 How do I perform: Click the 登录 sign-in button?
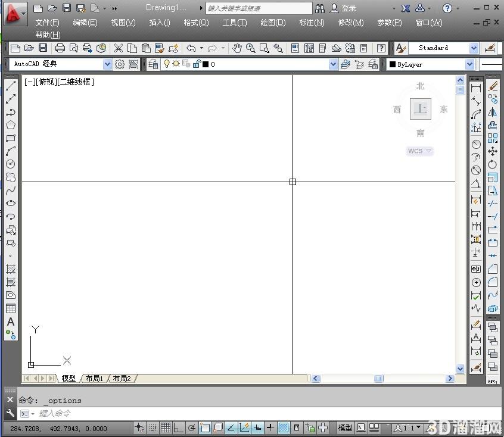[343, 8]
